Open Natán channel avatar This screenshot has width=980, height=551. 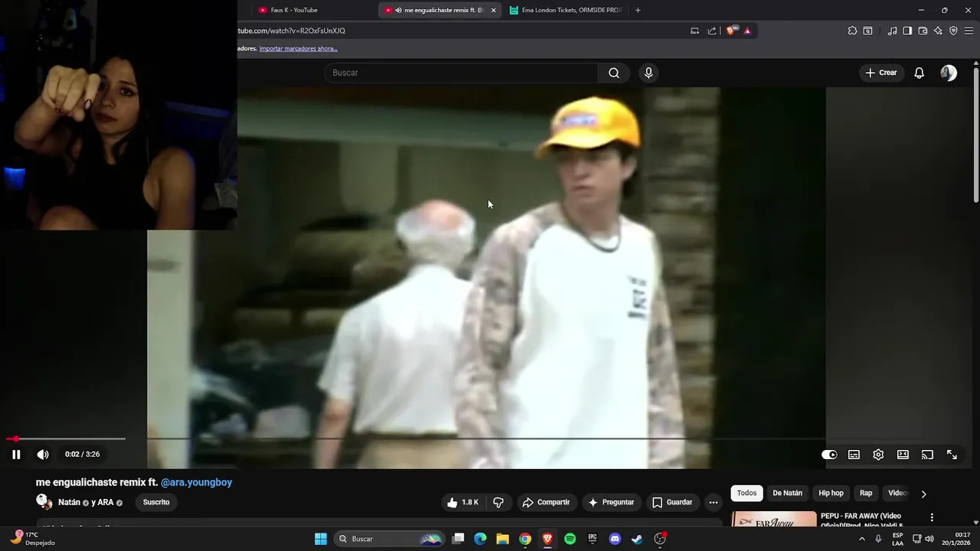(x=44, y=502)
